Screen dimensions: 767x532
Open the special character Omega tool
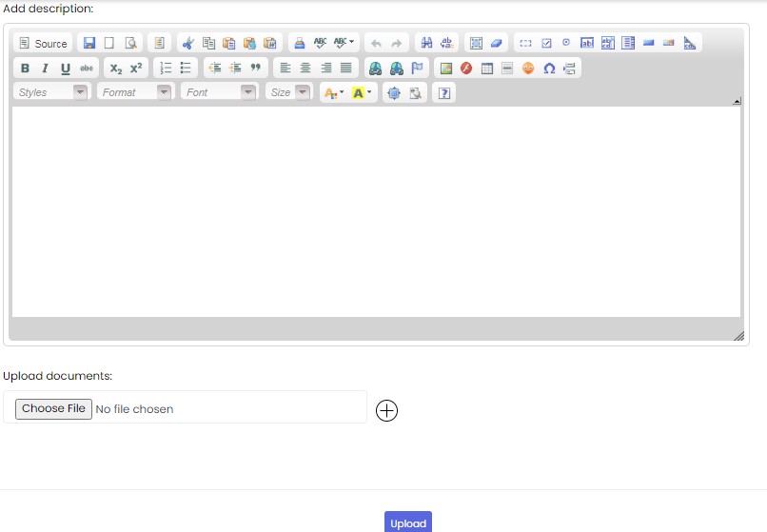click(x=549, y=69)
